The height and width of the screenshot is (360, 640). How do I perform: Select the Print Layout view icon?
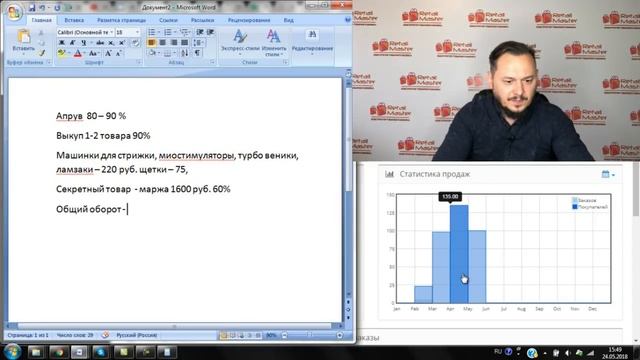223,335
